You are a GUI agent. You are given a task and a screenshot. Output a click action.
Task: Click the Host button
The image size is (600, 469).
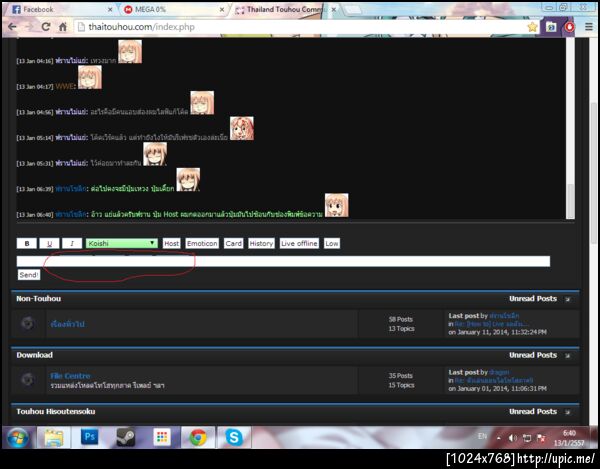tap(171, 243)
